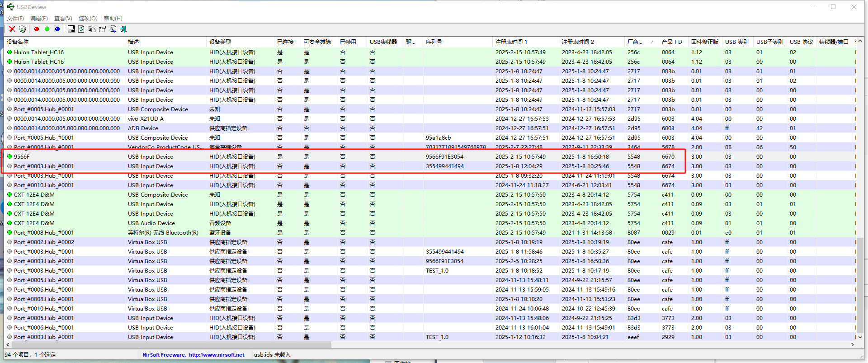Sort by the 序列号 column header

pos(457,42)
